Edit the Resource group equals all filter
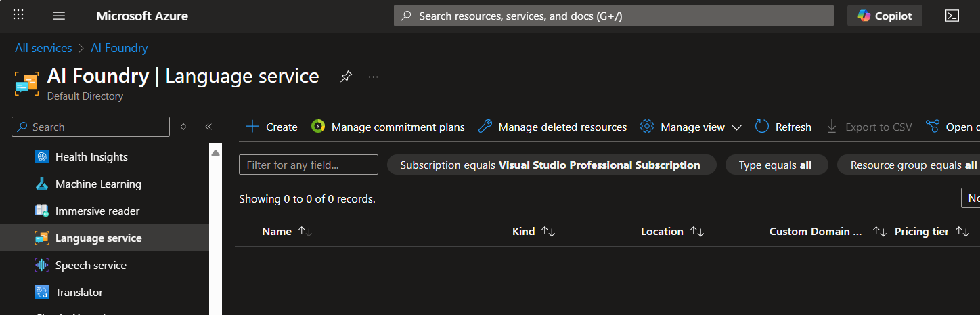 909,165
